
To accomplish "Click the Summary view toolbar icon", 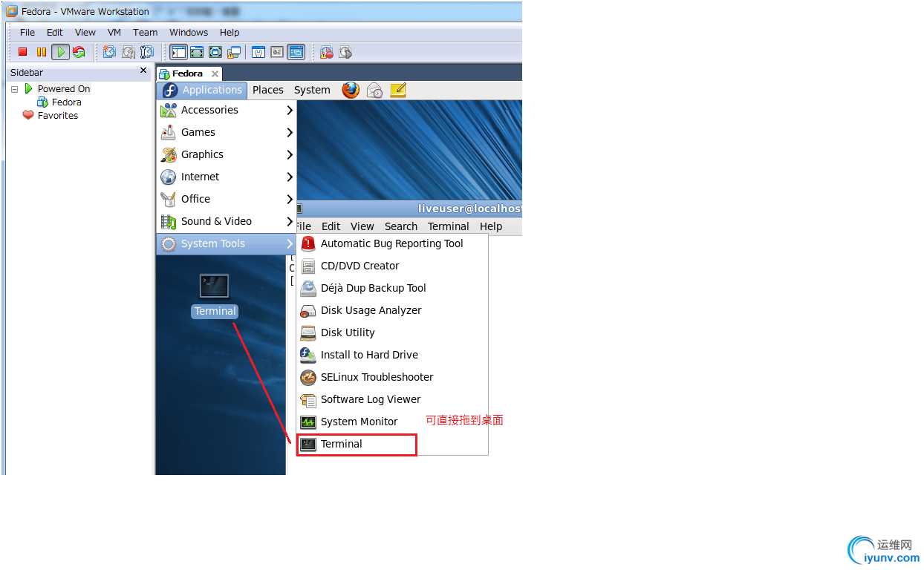I will pyautogui.click(x=258, y=52).
